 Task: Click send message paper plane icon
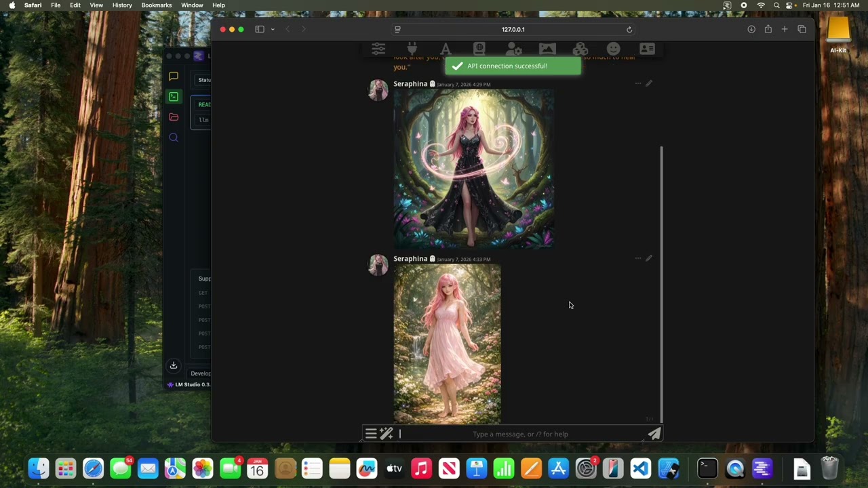[x=654, y=434]
